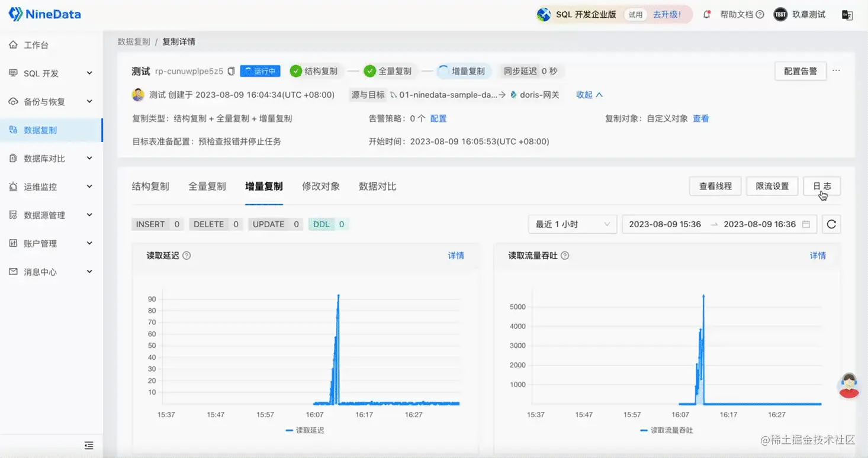Expand the 账户管理 sidebar chevron
868x458 pixels.
click(89, 244)
